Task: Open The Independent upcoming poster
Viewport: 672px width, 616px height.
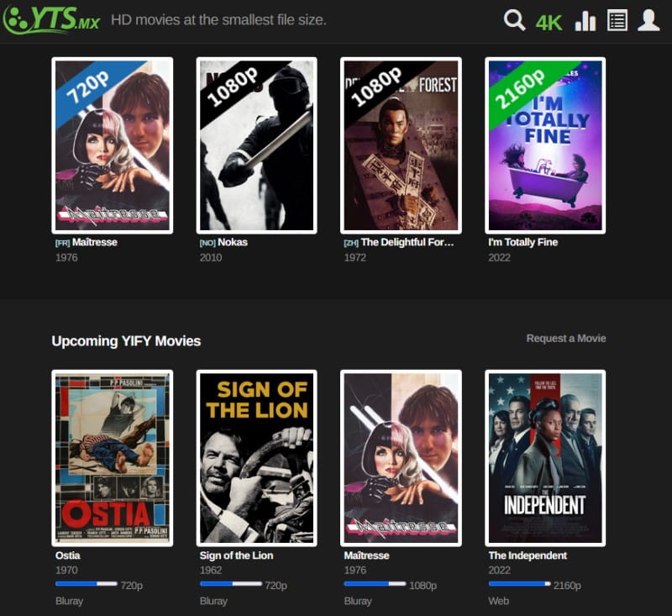Action: tap(545, 458)
